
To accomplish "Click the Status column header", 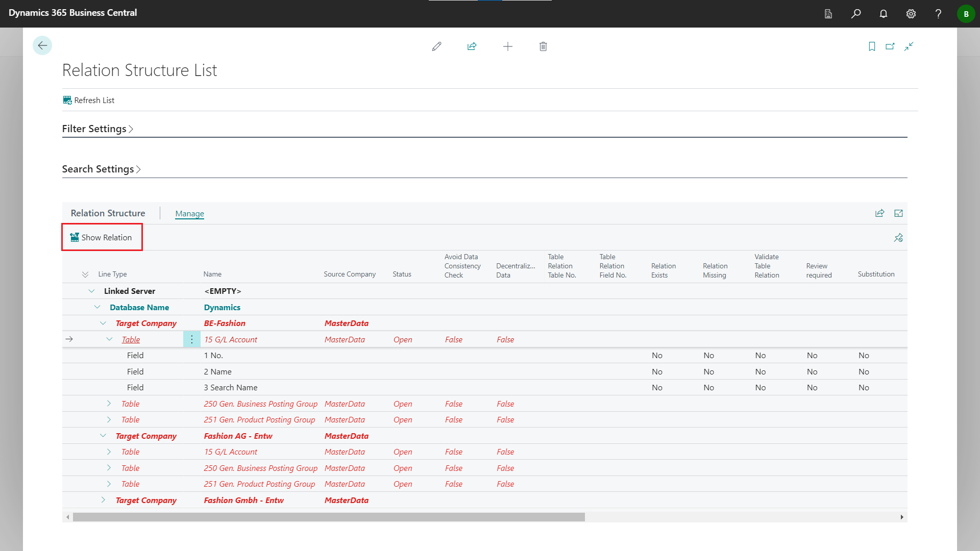I will pos(402,274).
